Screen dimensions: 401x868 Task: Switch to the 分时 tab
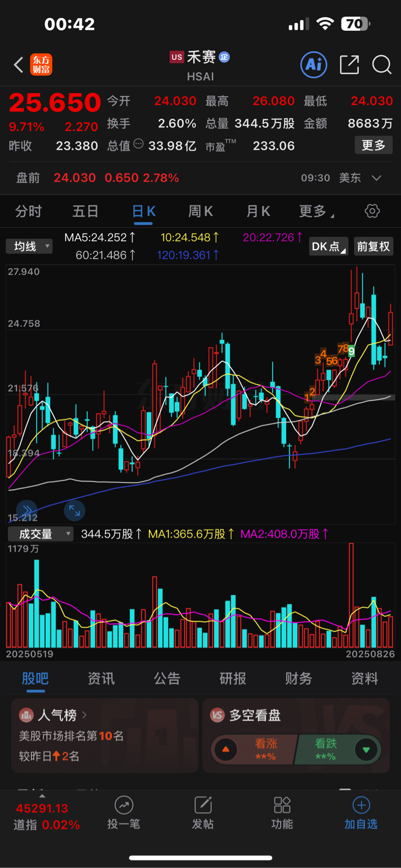[x=28, y=212]
